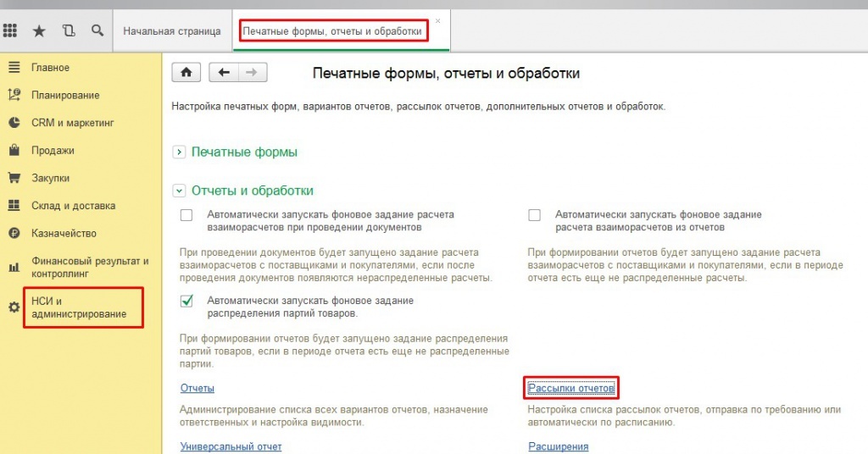Open Favorites star icon
Screen dimensions: 868x454
[x=39, y=31]
